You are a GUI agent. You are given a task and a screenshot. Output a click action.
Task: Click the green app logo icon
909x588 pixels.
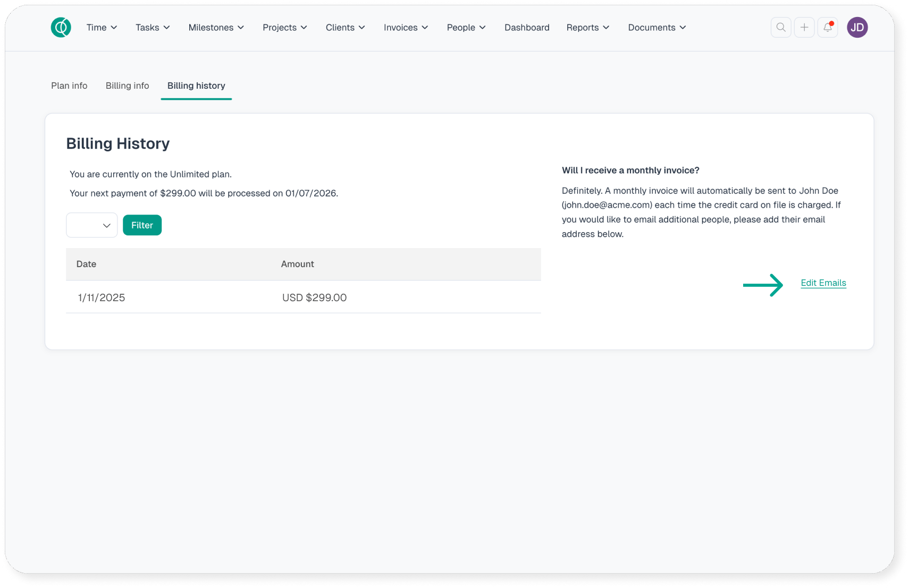click(61, 28)
